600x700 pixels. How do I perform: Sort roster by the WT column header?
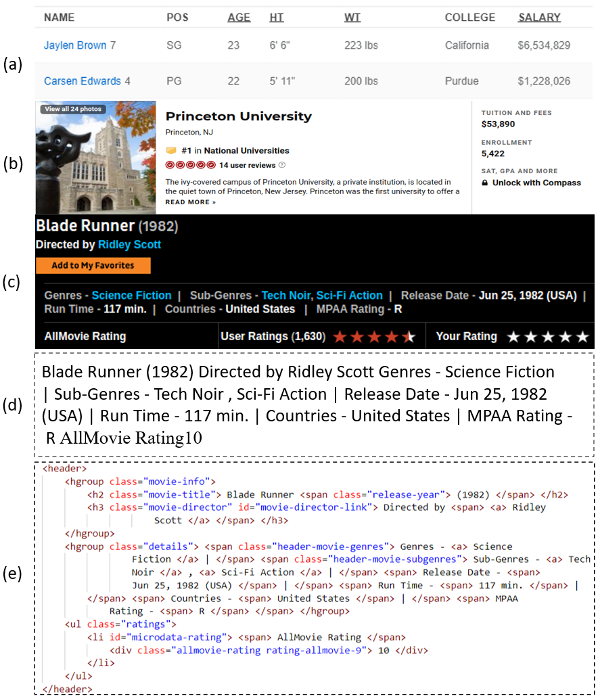tap(352, 18)
